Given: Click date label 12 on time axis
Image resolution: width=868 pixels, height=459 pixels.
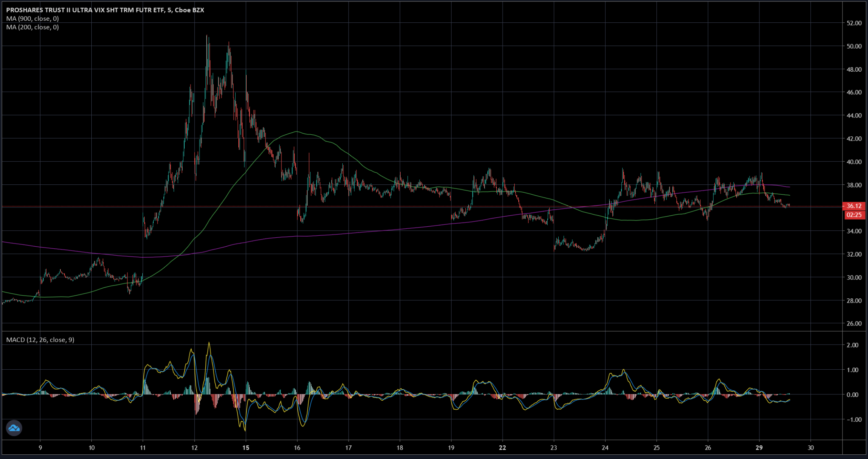Looking at the screenshot, I should coord(194,448).
